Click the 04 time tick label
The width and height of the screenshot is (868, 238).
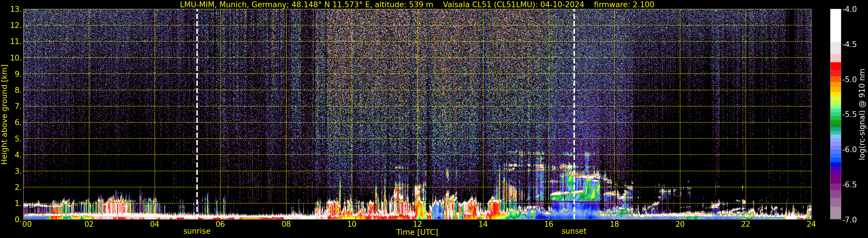155,224
